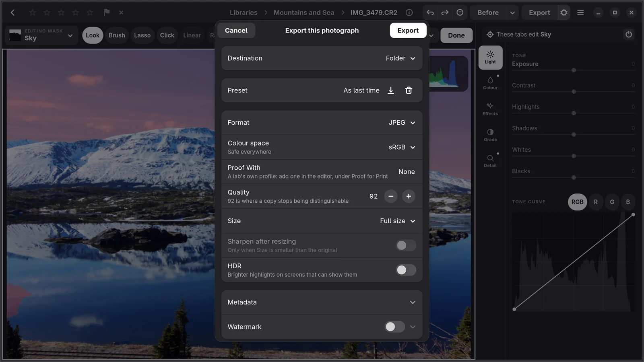This screenshot has height=362, width=644.
Task: Undo with the curved left arrow
Action: 430,12
